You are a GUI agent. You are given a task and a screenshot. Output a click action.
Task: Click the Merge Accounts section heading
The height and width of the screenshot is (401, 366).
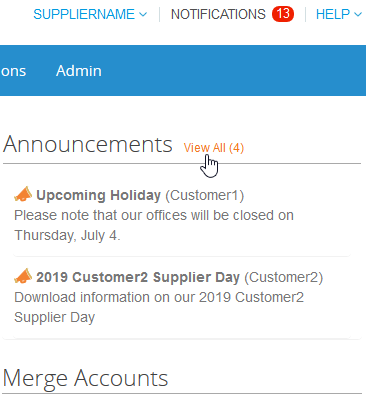(85, 379)
